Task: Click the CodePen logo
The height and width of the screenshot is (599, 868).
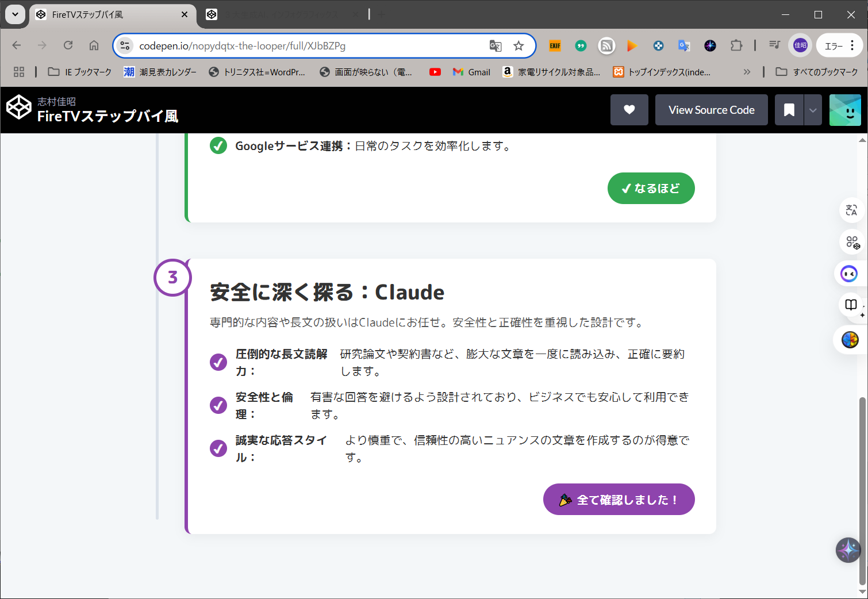Action: [18, 107]
